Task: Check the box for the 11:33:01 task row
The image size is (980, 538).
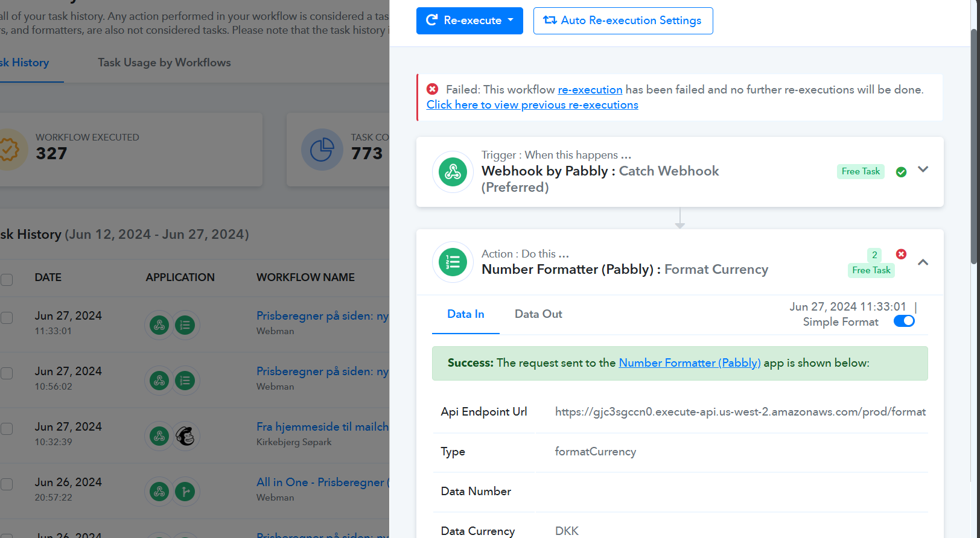Action: point(7,318)
